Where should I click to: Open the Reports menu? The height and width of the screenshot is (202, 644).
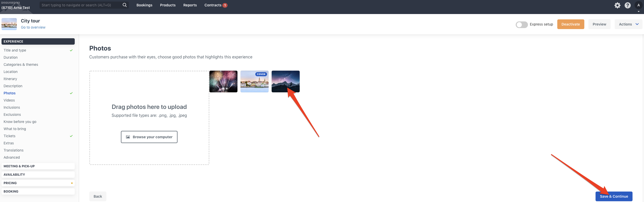click(190, 5)
